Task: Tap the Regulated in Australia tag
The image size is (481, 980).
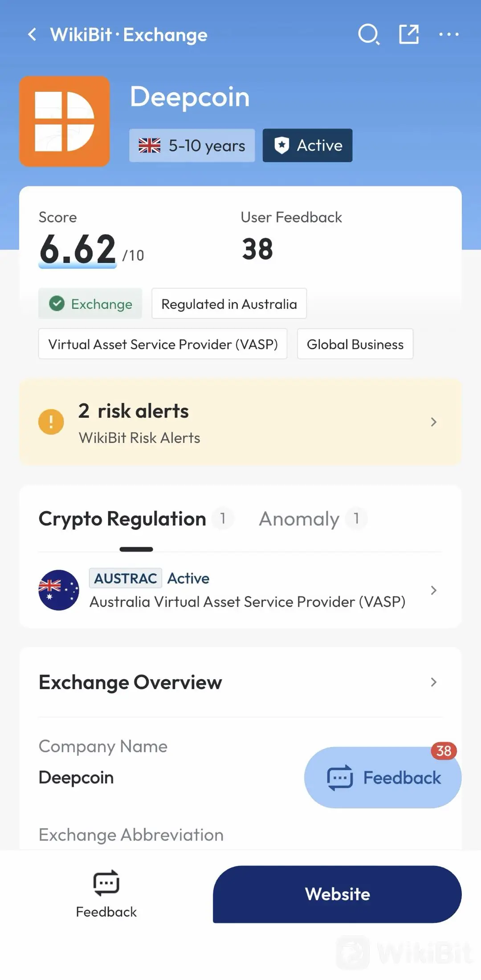Action: point(229,303)
